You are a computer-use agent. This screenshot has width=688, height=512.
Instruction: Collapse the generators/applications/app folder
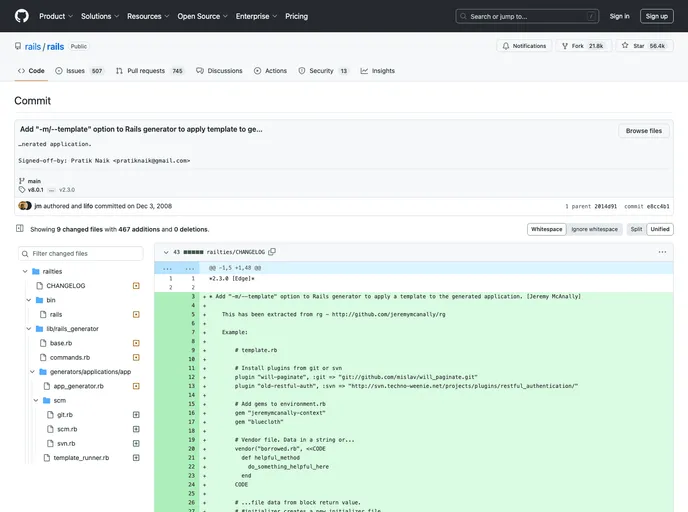(x=32, y=372)
